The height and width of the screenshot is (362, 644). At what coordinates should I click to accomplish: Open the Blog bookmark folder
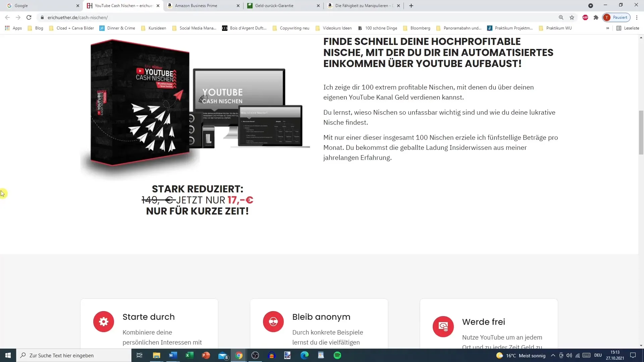[35, 28]
